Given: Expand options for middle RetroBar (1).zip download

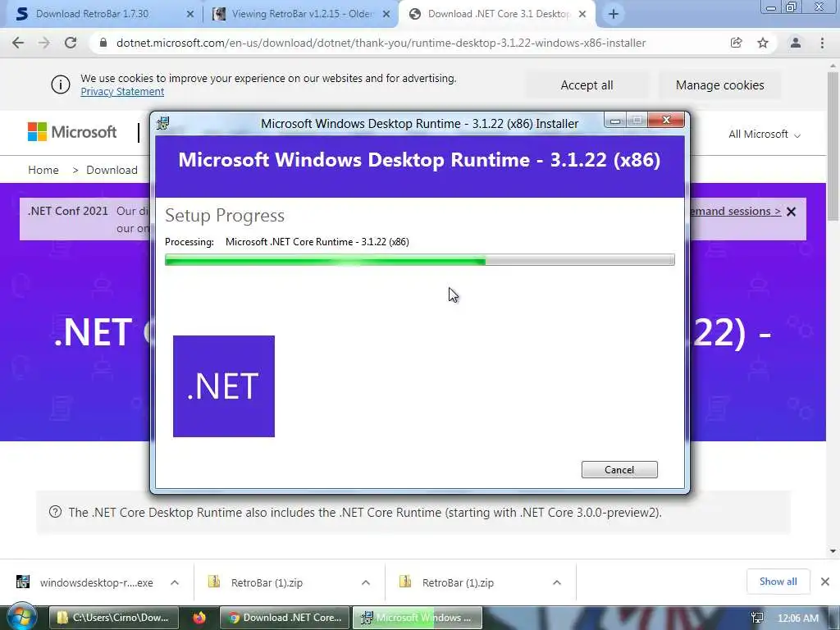Looking at the screenshot, I should click(x=366, y=582).
